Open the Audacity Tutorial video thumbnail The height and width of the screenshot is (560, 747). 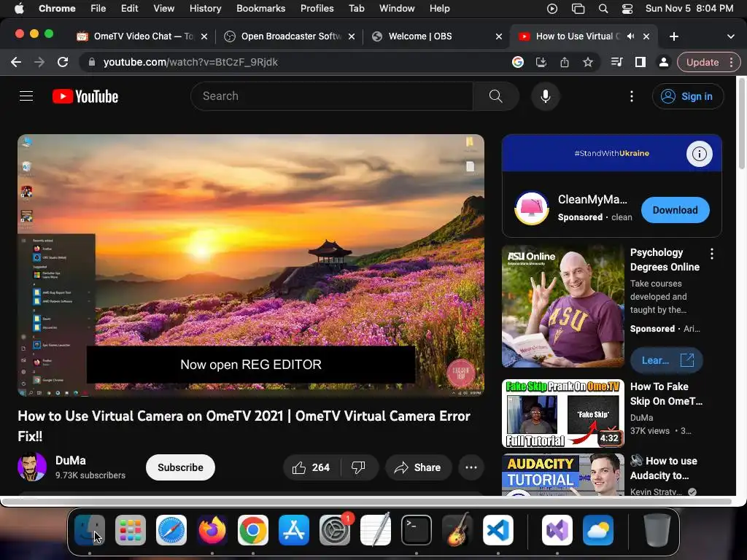563,474
